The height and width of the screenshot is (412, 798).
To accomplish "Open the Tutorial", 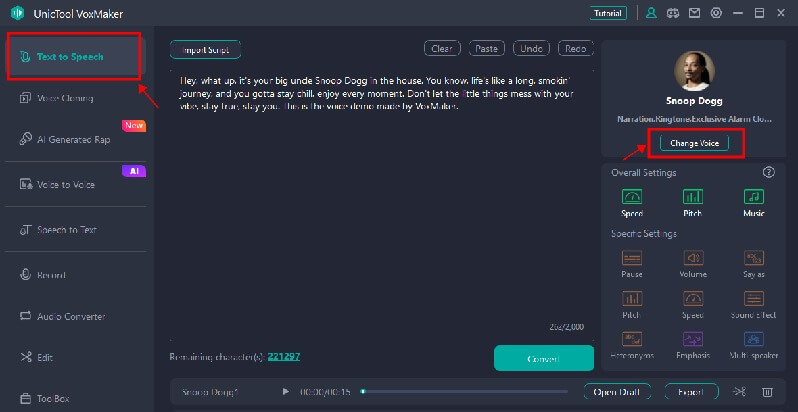I will (x=608, y=13).
